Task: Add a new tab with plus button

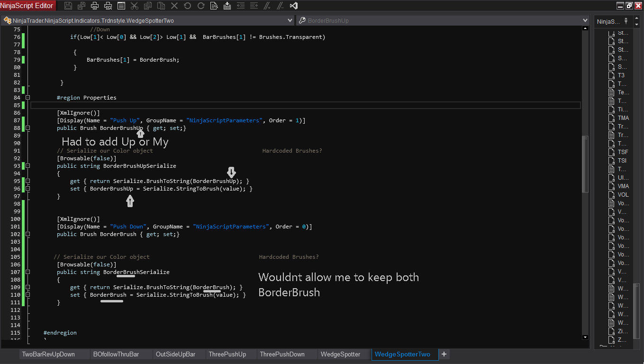Action: click(444, 354)
